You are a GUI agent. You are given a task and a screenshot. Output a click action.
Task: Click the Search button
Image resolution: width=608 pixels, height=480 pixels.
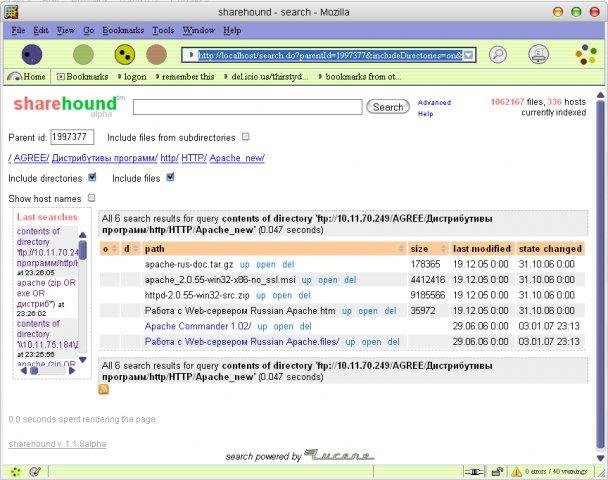click(x=388, y=107)
